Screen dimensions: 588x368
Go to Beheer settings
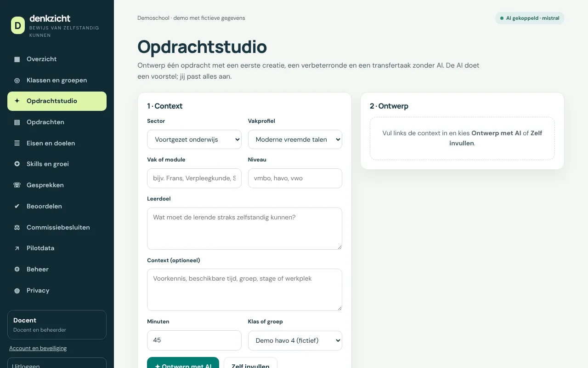57,270
